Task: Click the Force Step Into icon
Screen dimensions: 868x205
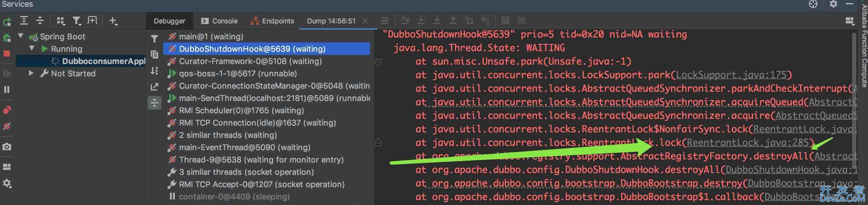Action: [x=437, y=21]
